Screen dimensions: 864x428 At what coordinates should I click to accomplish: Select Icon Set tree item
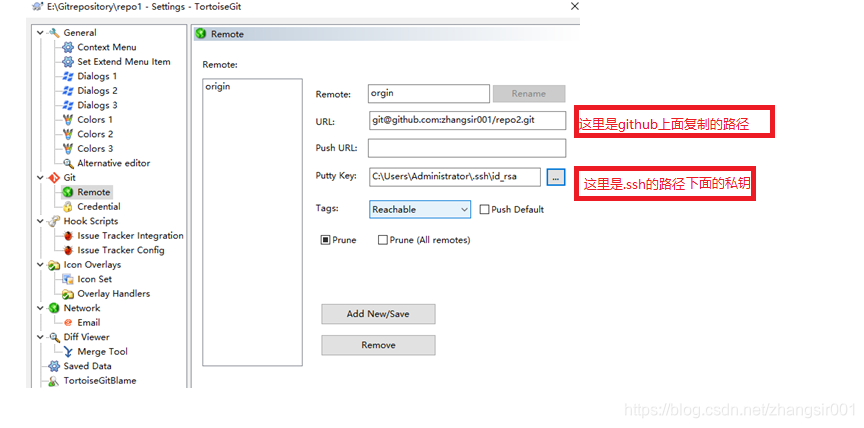[95, 279]
